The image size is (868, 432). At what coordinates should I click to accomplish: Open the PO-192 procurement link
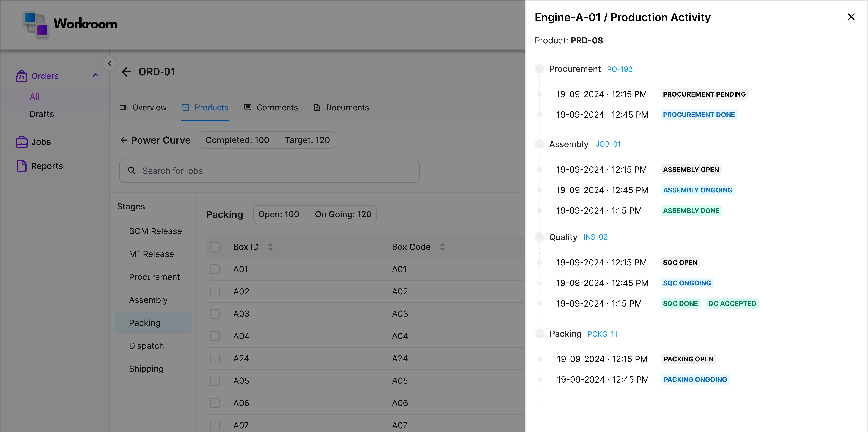click(x=619, y=69)
